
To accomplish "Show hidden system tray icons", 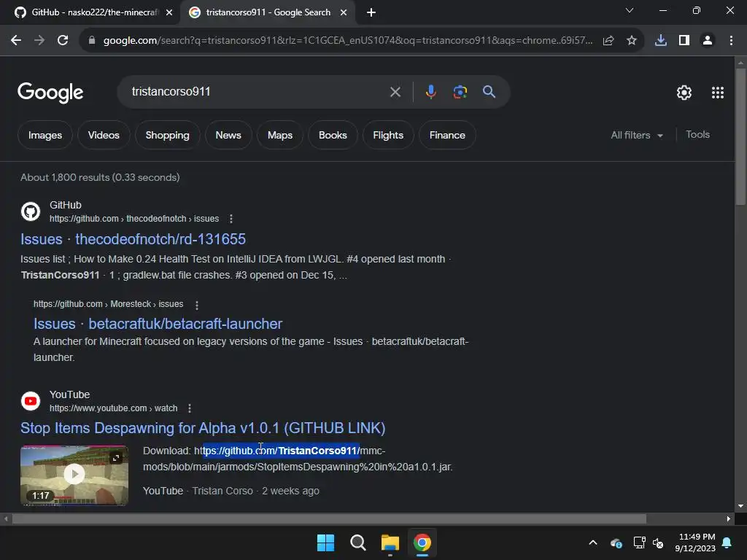I will (592, 542).
